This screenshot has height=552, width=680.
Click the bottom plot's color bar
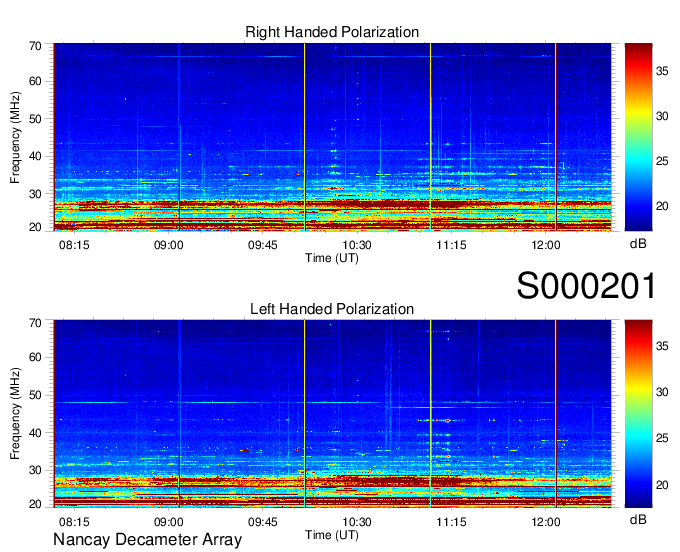(638, 414)
